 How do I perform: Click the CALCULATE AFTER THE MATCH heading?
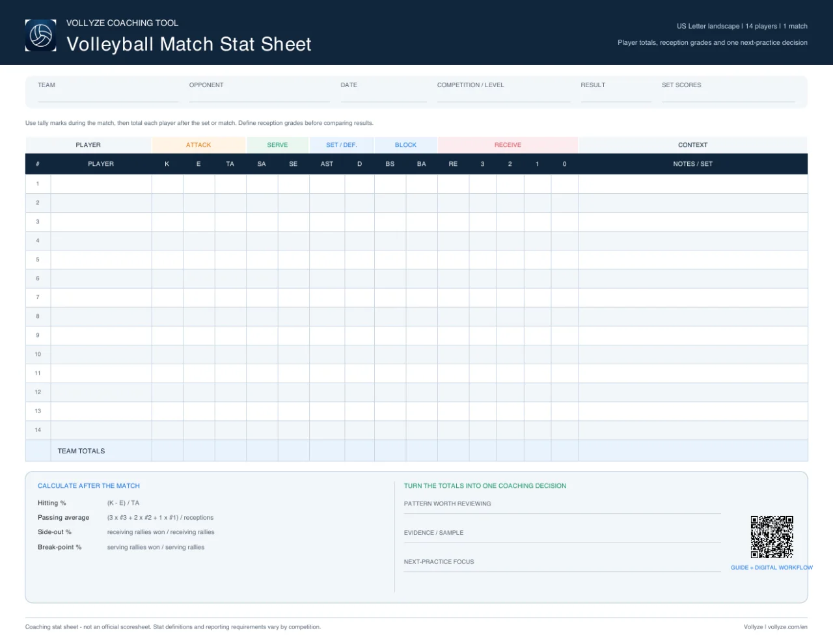tap(89, 486)
